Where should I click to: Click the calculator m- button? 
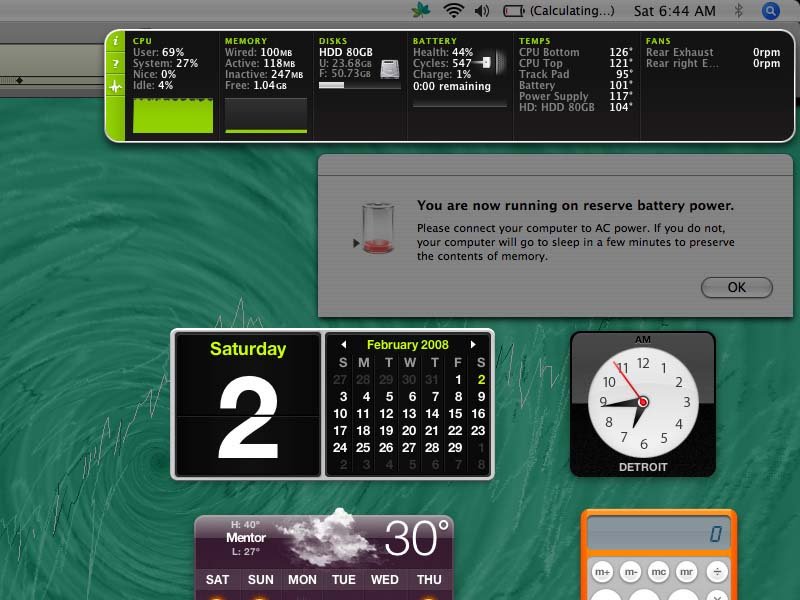(631, 572)
